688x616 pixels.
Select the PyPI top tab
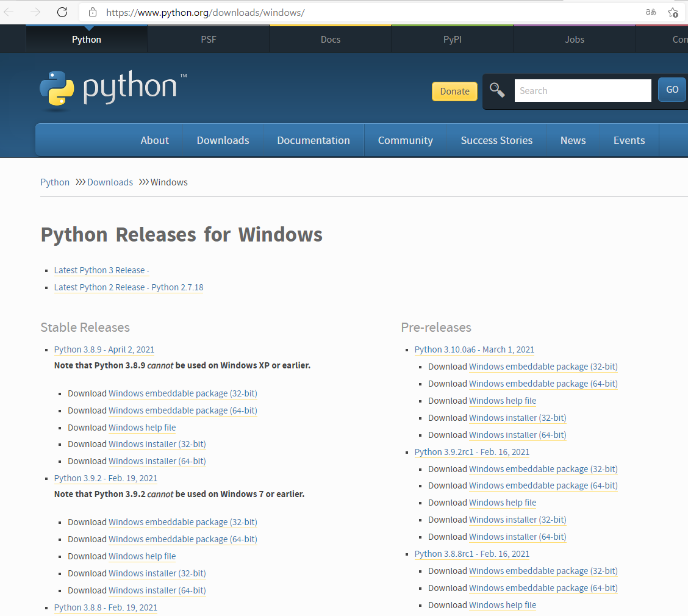453,40
